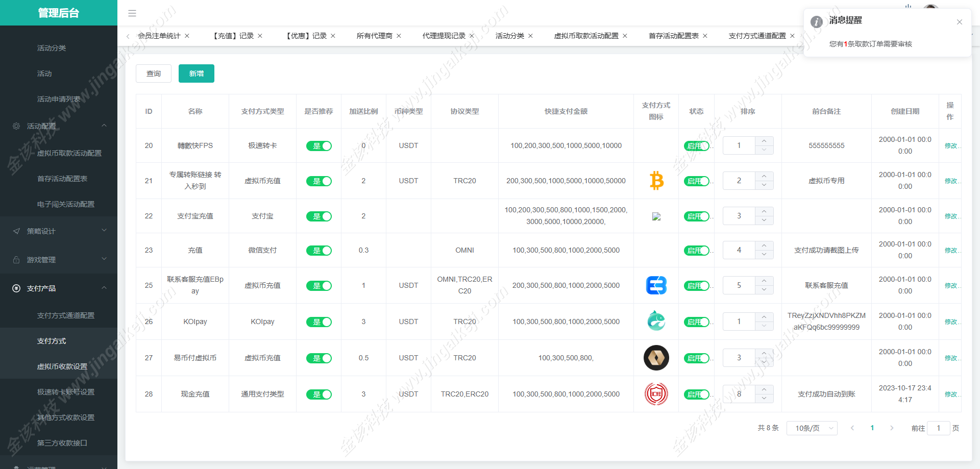Switch to the 所有代理商 tab

[375, 36]
